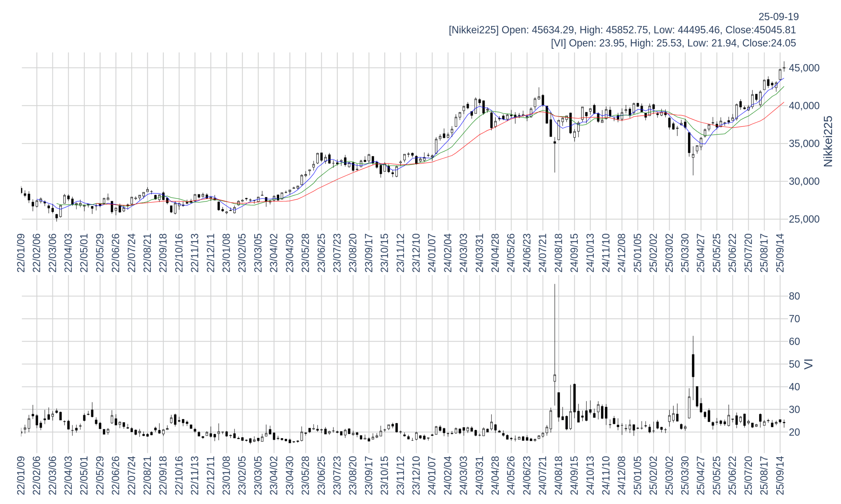Click the 22/01/09 date label under the upper chart

click(21, 253)
